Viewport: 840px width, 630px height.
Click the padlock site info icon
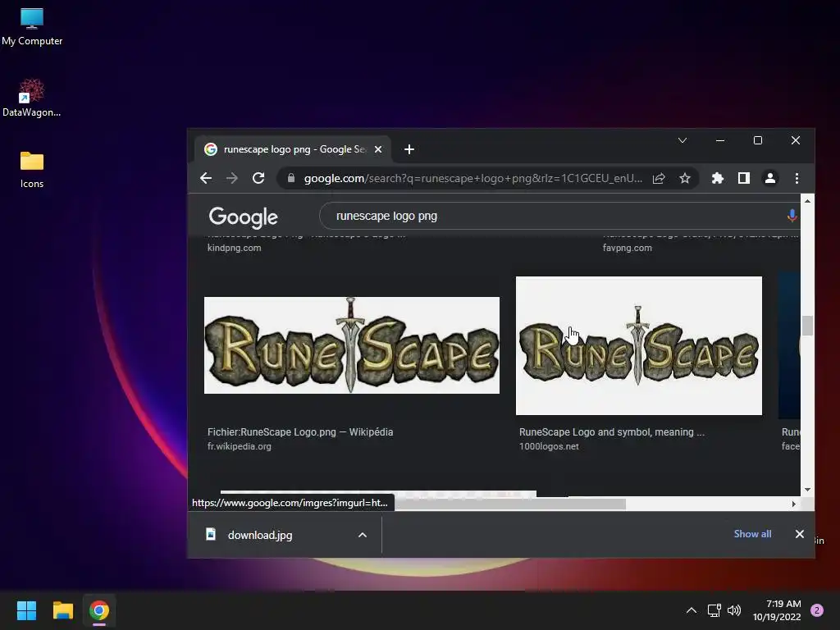tap(291, 178)
